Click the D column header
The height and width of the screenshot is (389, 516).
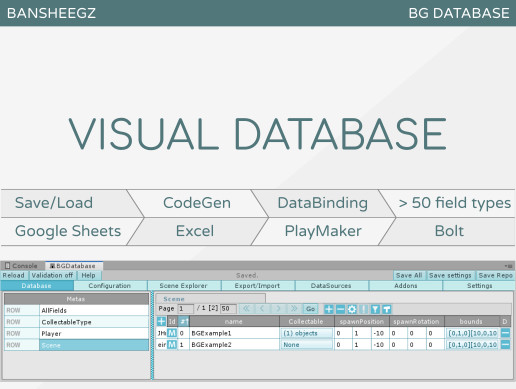point(505,321)
